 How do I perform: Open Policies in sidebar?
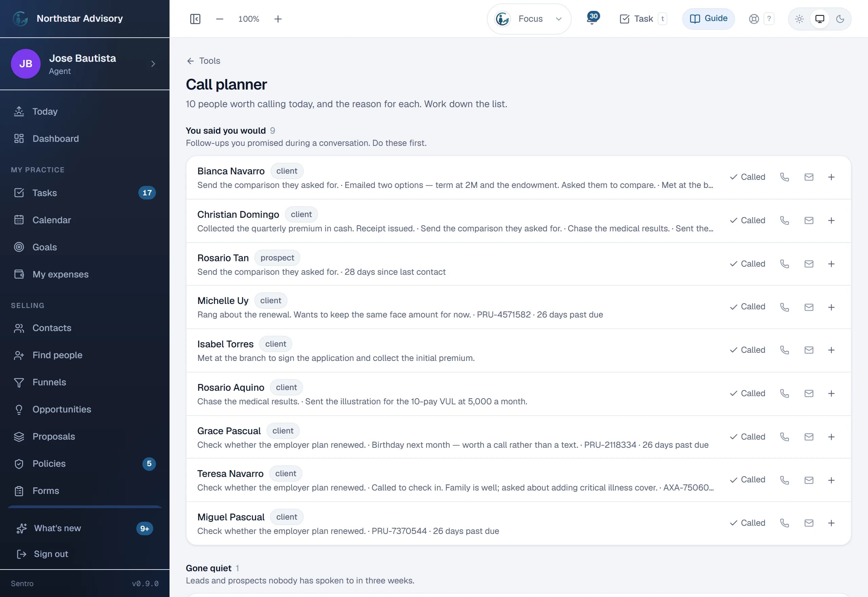[x=84, y=464]
